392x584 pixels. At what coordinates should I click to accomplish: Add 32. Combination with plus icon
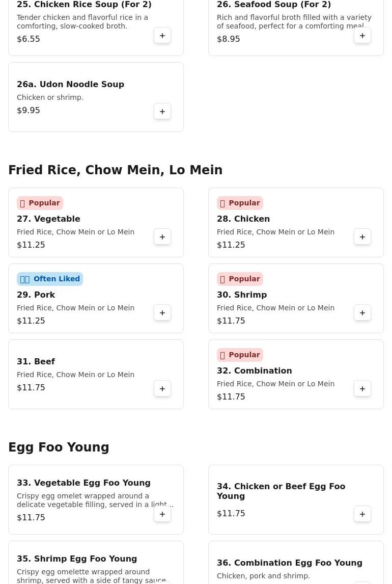362,389
